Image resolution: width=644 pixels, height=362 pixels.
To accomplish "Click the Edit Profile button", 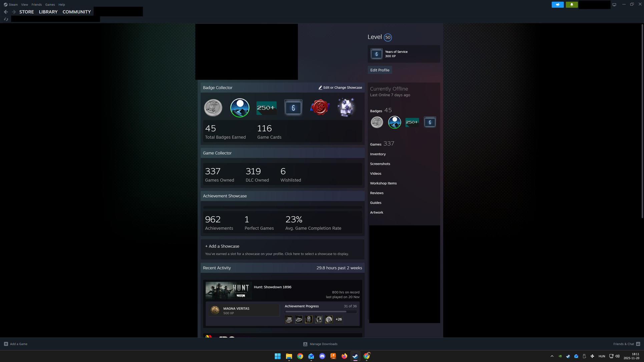I will [380, 70].
